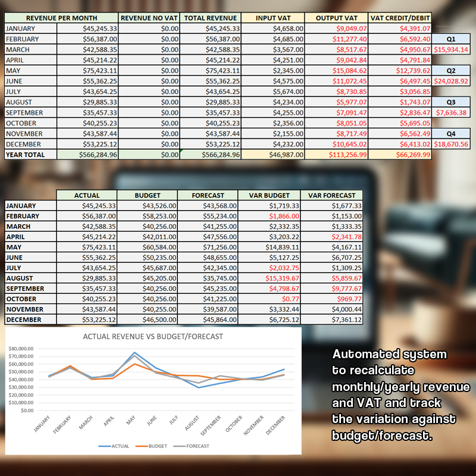Image resolution: width=476 pixels, height=476 pixels.
Task: Click the Q2 label cell
Action: pos(451,70)
